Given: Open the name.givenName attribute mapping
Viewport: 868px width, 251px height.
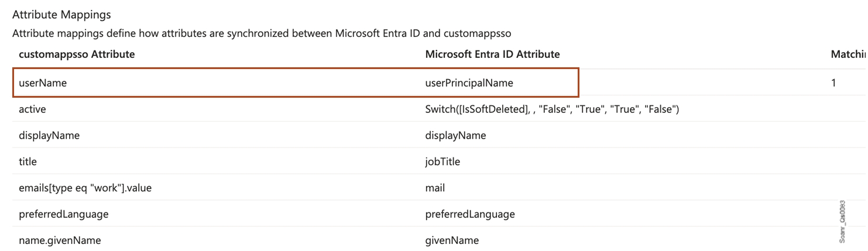Looking at the screenshot, I should click(60, 240).
